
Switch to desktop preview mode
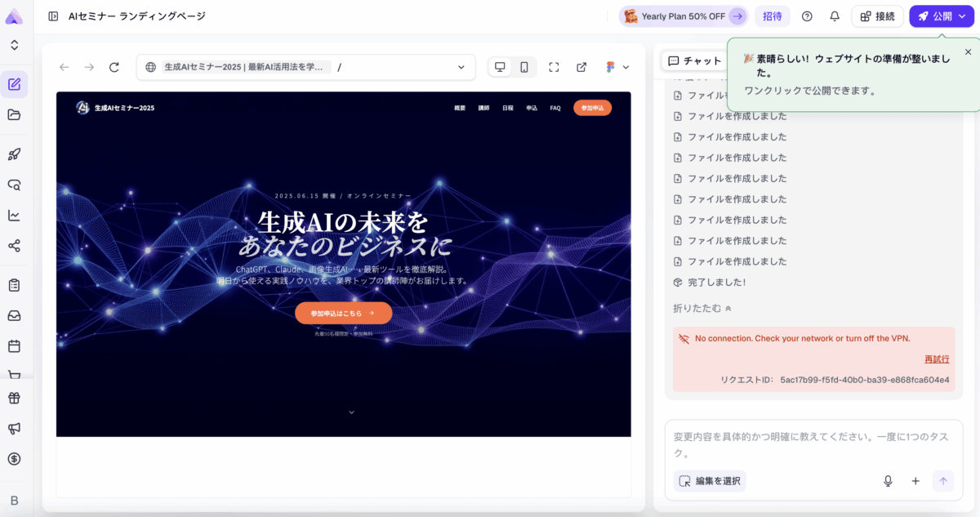point(500,67)
